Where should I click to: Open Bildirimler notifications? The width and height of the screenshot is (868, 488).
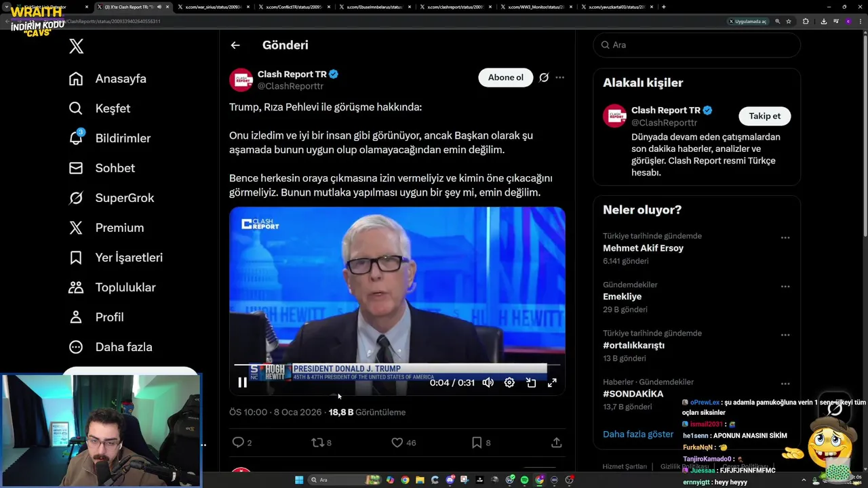coord(110,138)
